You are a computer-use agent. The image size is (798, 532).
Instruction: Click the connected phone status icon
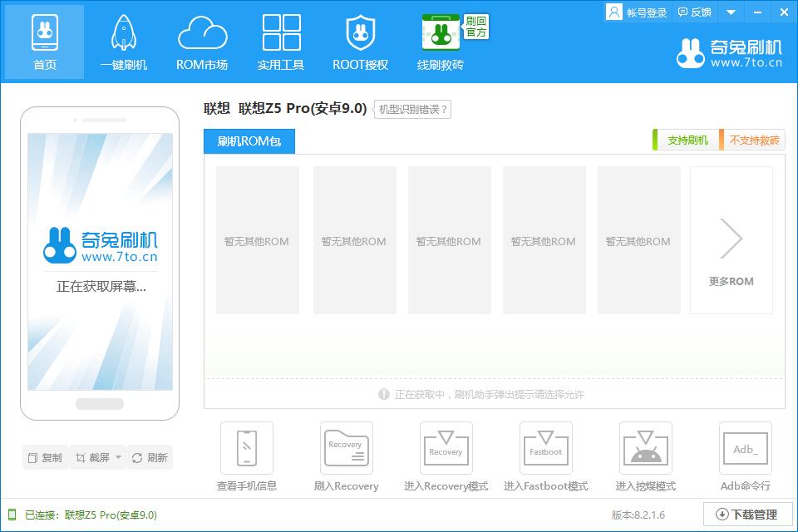coord(12,515)
